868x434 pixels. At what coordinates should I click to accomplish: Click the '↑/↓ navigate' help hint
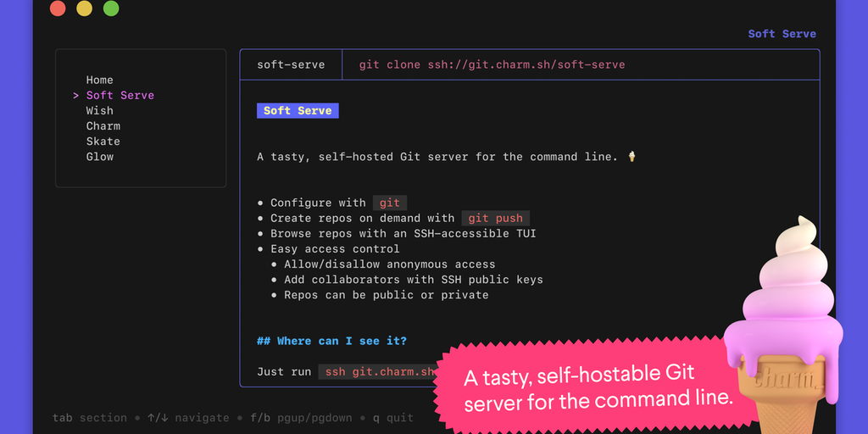tap(188, 418)
